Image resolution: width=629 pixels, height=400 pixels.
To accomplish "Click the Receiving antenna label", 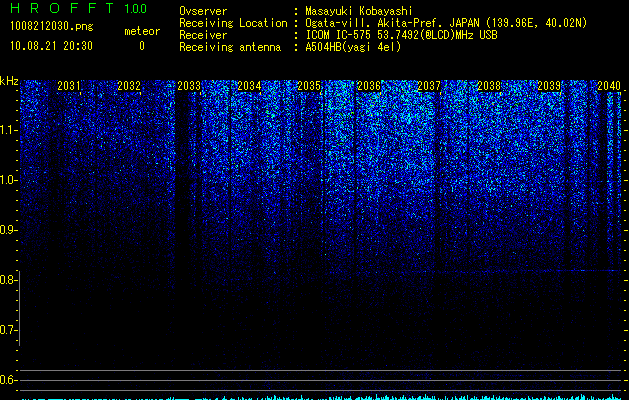I will (230, 47).
